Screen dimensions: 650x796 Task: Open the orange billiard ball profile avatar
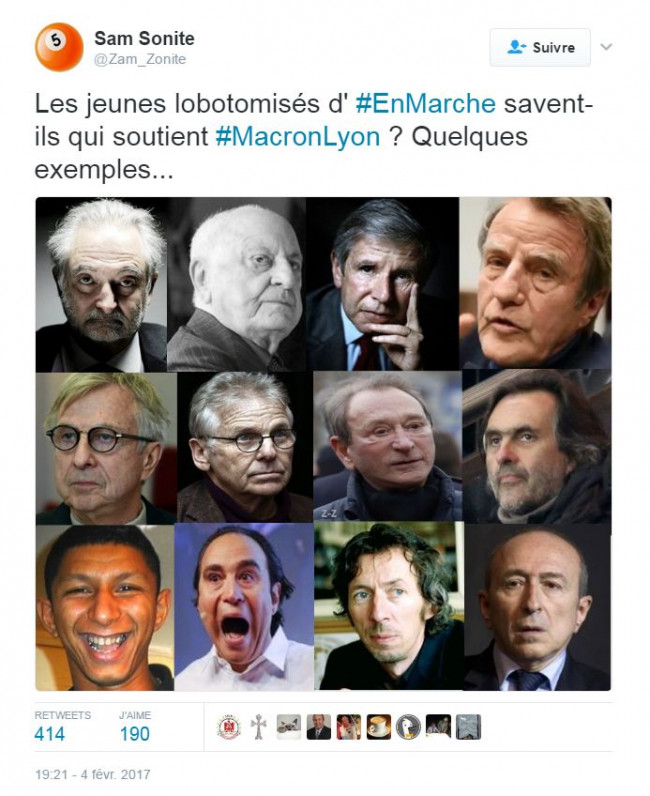tap(59, 47)
